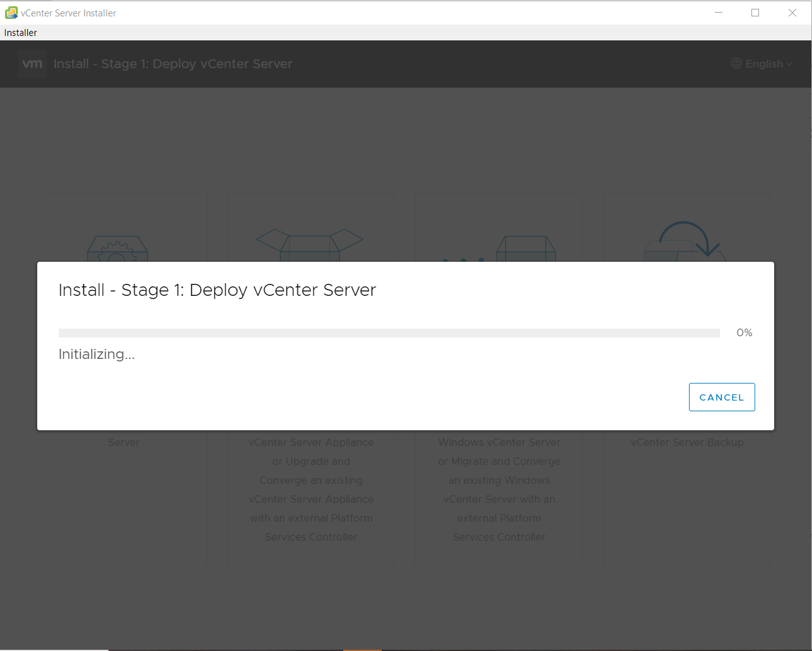Click the Install card Server text
Screen dimensions: 812x651
pyautogui.click(x=124, y=442)
